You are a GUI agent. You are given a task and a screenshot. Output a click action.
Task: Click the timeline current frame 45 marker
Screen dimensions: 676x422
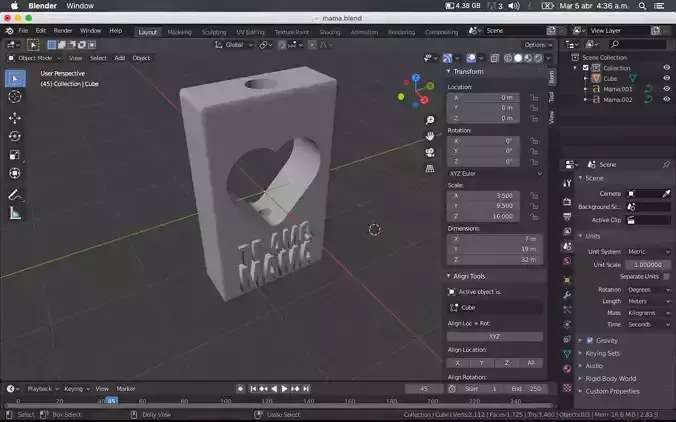(x=112, y=400)
